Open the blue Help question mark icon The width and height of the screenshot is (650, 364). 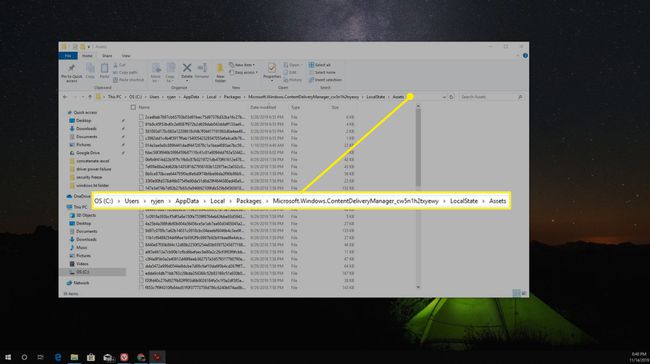point(525,56)
